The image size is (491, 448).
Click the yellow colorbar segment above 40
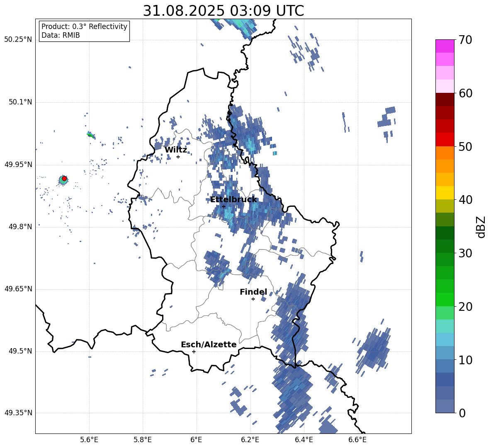[445, 193]
